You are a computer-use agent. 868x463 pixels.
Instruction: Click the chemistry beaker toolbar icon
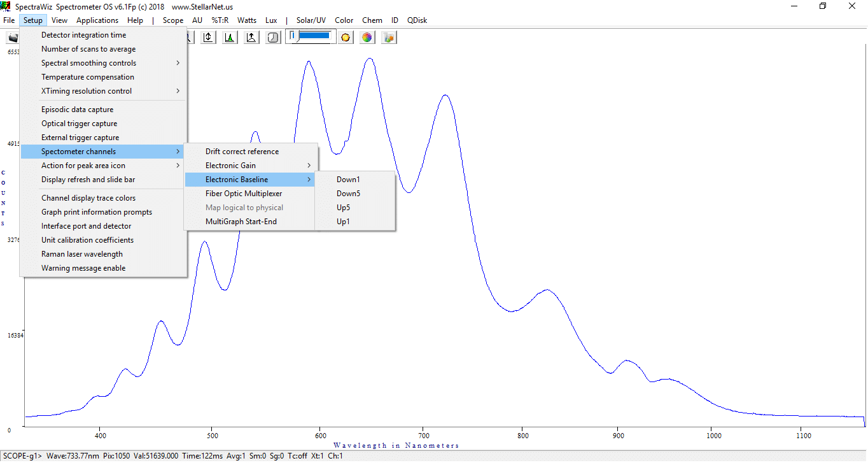point(389,38)
